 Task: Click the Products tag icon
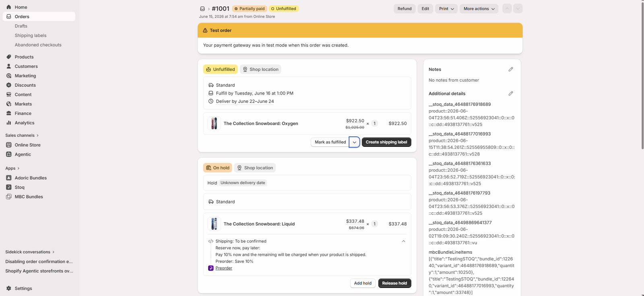[9, 57]
